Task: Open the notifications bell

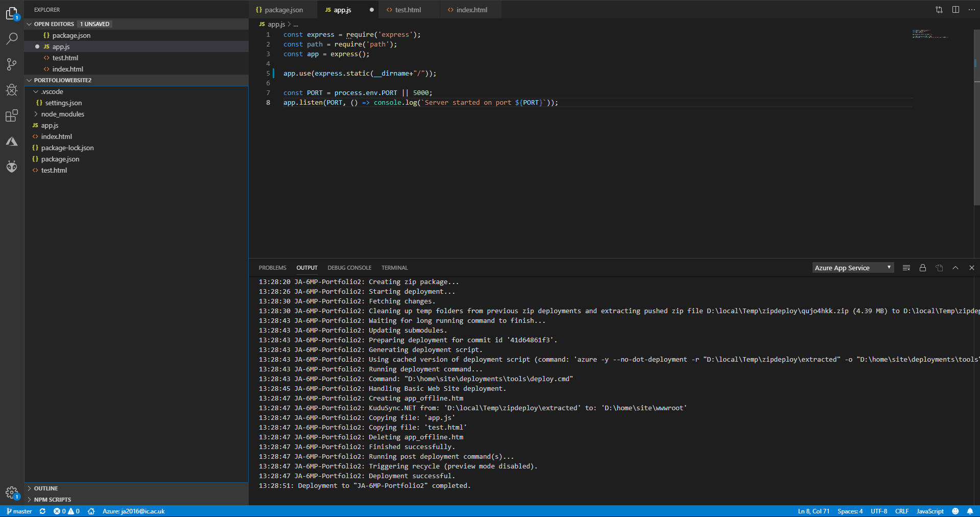Action: click(970, 511)
